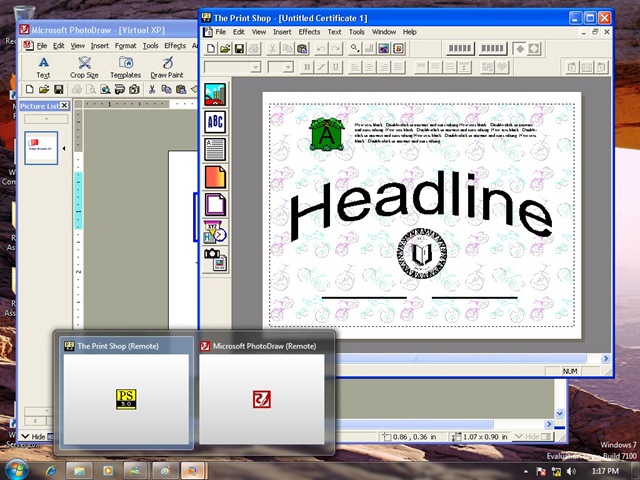Click the document icon right of picture icon
This screenshot has width=640, height=480.
click(x=398, y=49)
